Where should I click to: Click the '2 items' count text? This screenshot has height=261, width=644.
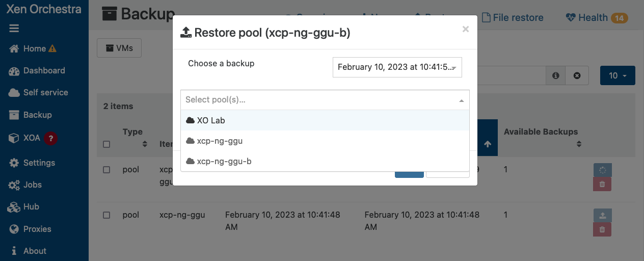coord(118,106)
